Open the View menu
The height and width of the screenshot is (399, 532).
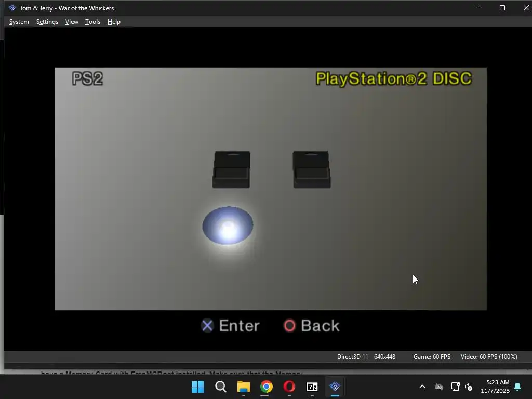[x=72, y=22]
